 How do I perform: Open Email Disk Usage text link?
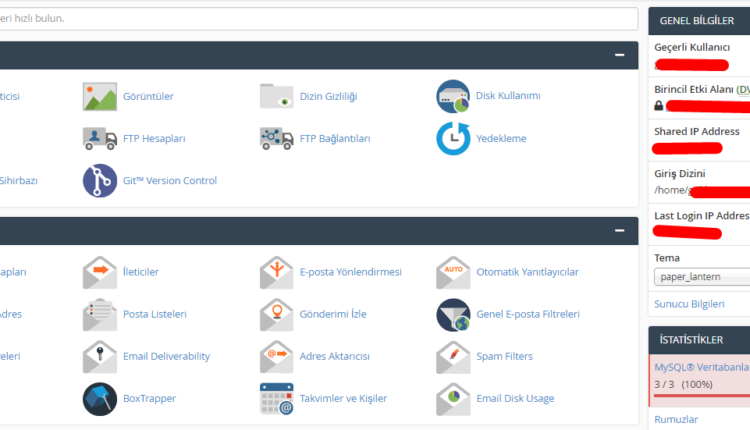click(x=515, y=398)
